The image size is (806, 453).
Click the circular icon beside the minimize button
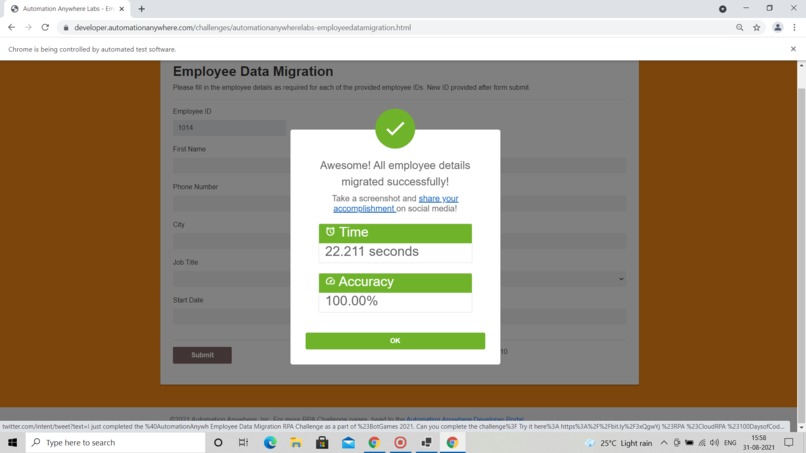[722, 9]
